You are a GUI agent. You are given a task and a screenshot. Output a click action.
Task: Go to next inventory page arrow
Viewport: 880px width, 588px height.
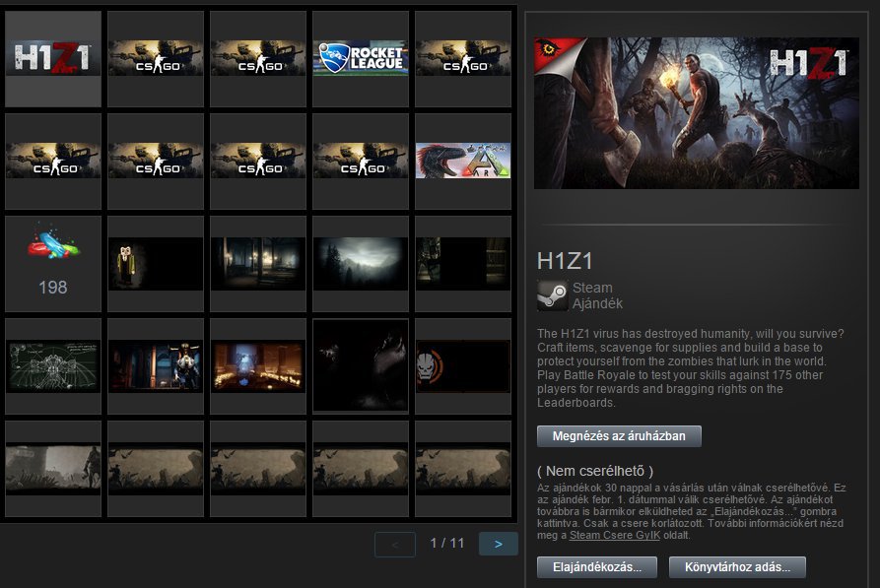499,545
